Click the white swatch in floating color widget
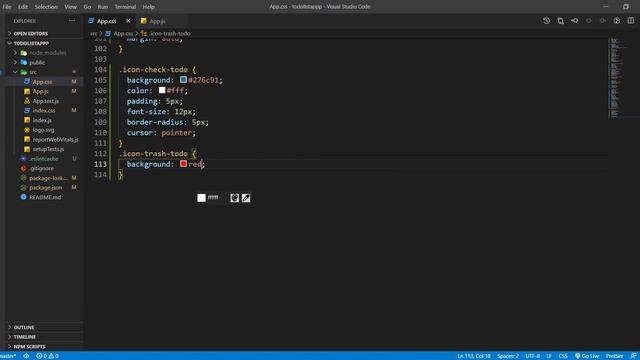The width and height of the screenshot is (640, 360). (x=201, y=198)
